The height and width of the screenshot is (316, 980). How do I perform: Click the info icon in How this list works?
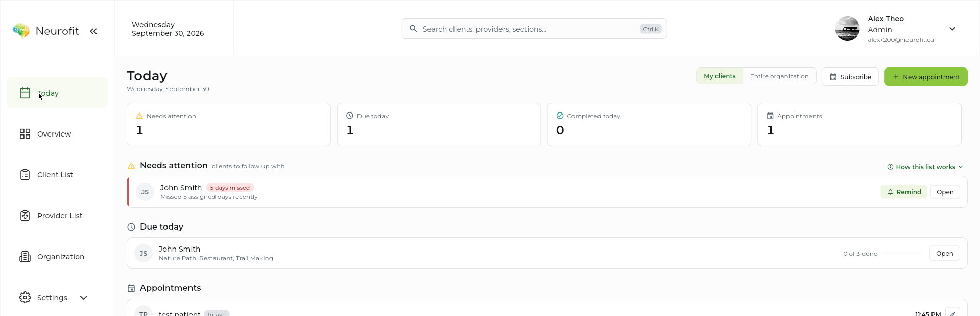pos(890,167)
